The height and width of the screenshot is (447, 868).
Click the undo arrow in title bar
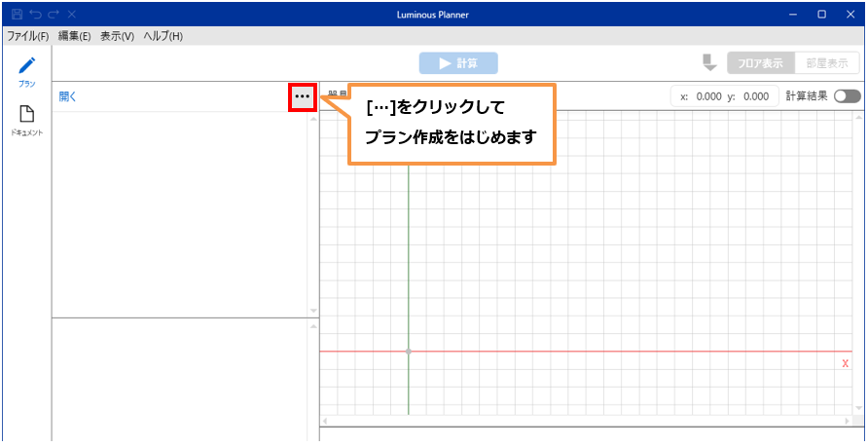(x=35, y=15)
